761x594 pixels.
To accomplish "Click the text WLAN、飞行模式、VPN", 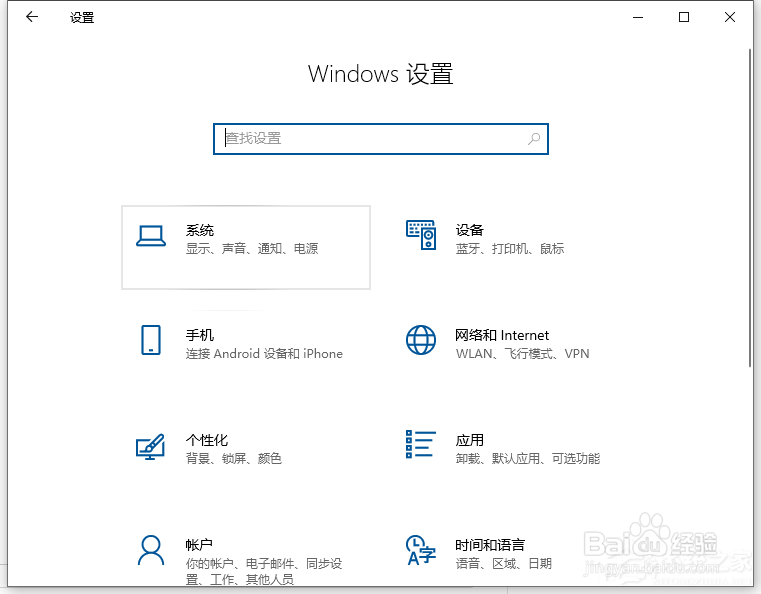I will pyautogui.click(x=522, y=353).
